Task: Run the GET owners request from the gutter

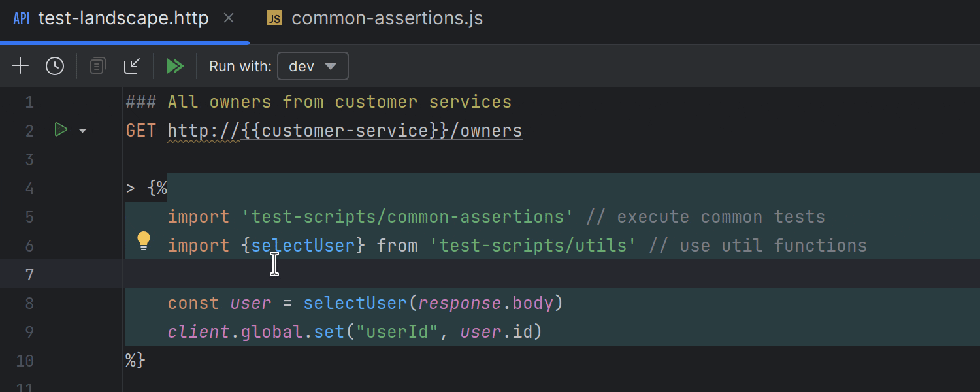Action: pyautogui.click(x=61, y=129)
